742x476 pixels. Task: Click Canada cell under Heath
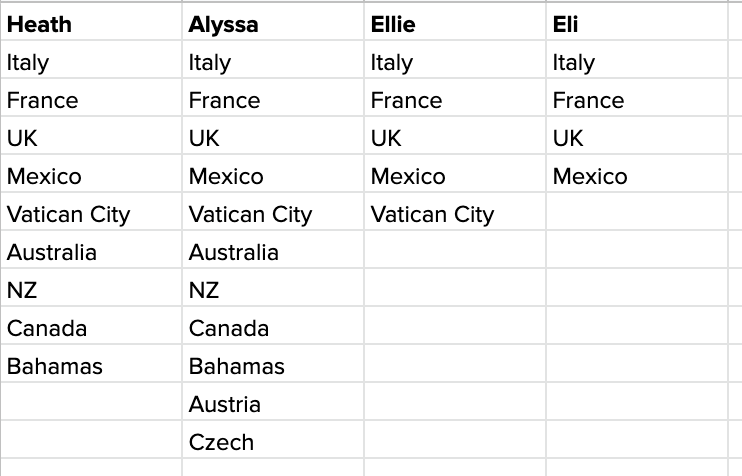pyautogui.click(x=91, y=326)
